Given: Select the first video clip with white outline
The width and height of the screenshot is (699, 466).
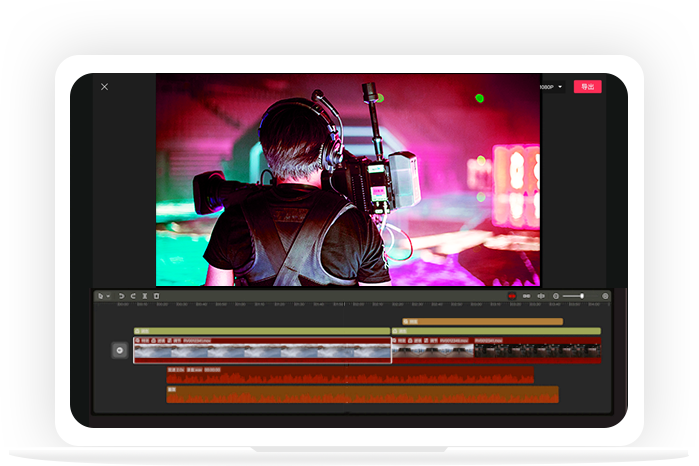Looking at the screenshot, I should coord(262,351).
